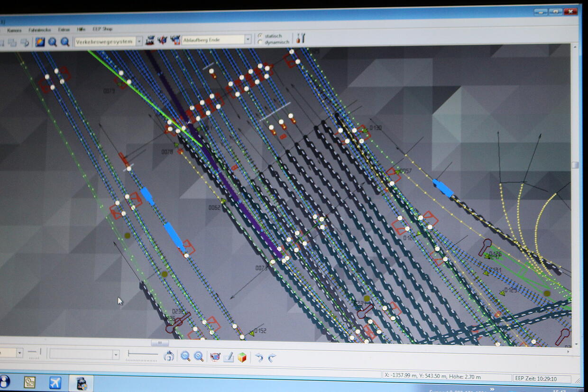Click the vertical scrollbar thumb at right edge

tap(575, 165)
